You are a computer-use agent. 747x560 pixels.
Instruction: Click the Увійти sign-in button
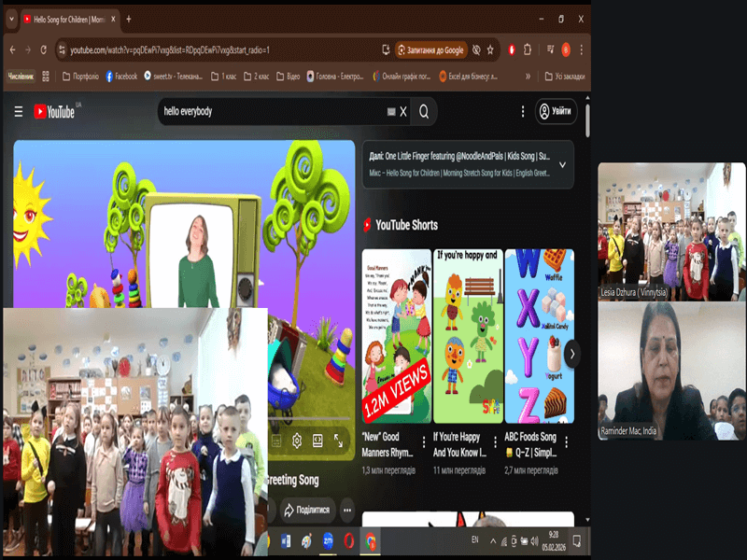[x=556, y=112]
